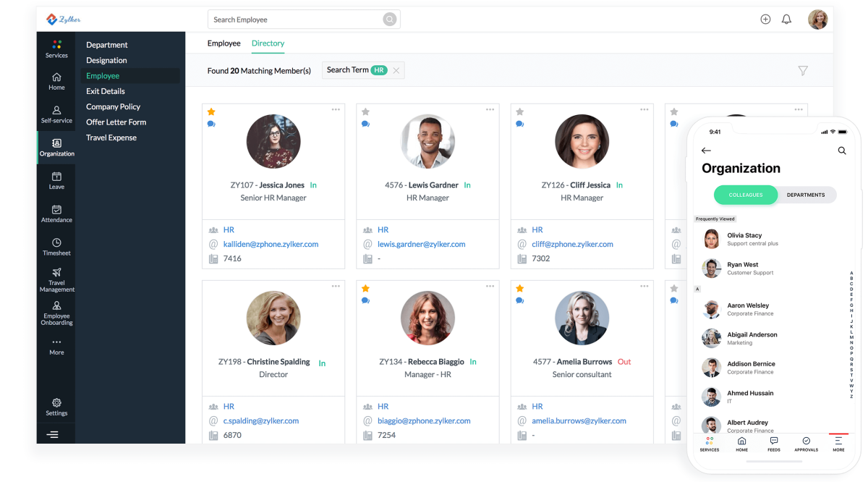Switch to the Employee tab
The width and height of the screenshot is (868, 482).
224,43
